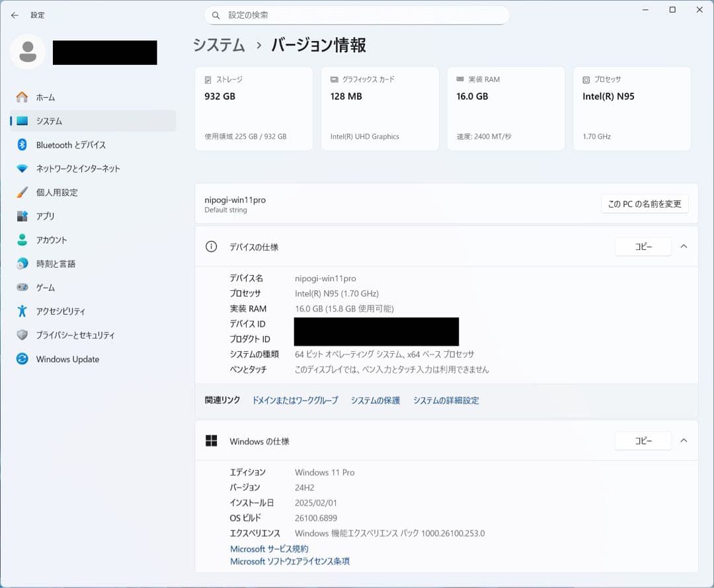This screenshot has height=588, width=714.
Task: Click the 時刻と言語 globe clock icon
Action: 22,264
